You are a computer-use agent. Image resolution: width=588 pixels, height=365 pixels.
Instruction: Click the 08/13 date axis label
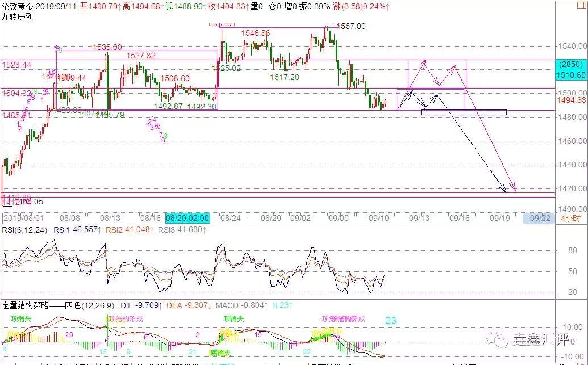(x=110, y=218)
